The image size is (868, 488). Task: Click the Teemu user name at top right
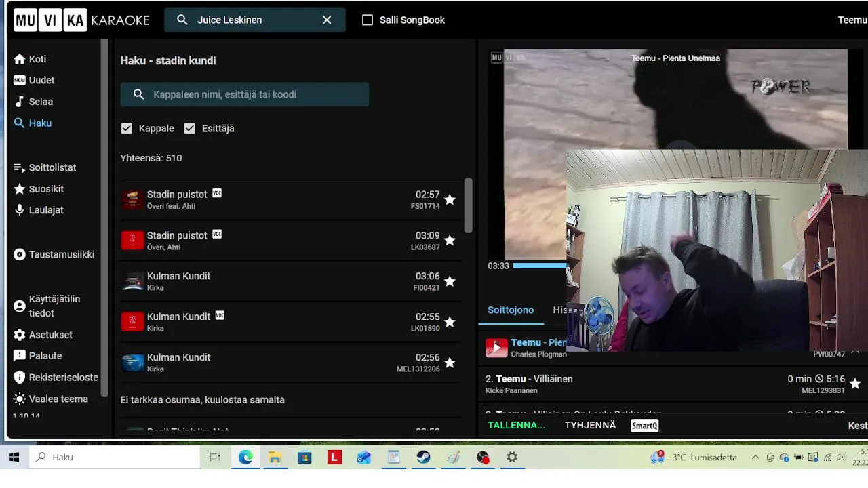click(x=852, y=20)
